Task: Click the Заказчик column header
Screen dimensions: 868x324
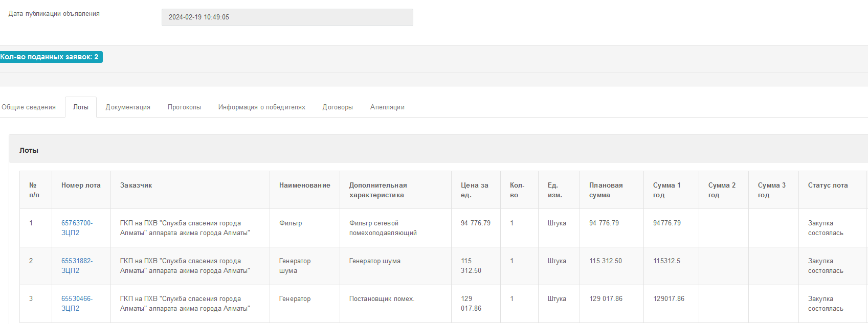Action: [136, 186]
